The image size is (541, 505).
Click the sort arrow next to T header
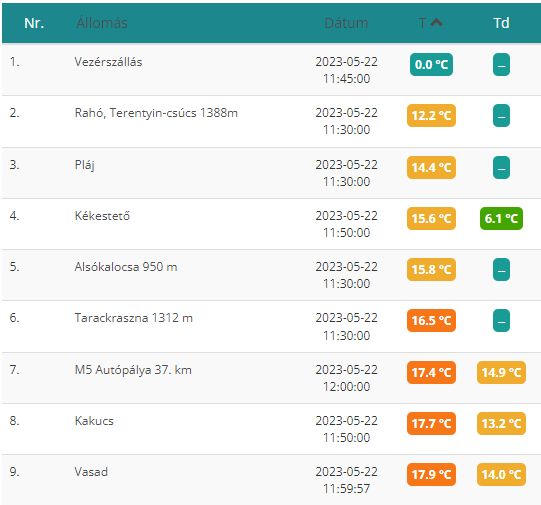pyautogui.click(x=437, y=22)
